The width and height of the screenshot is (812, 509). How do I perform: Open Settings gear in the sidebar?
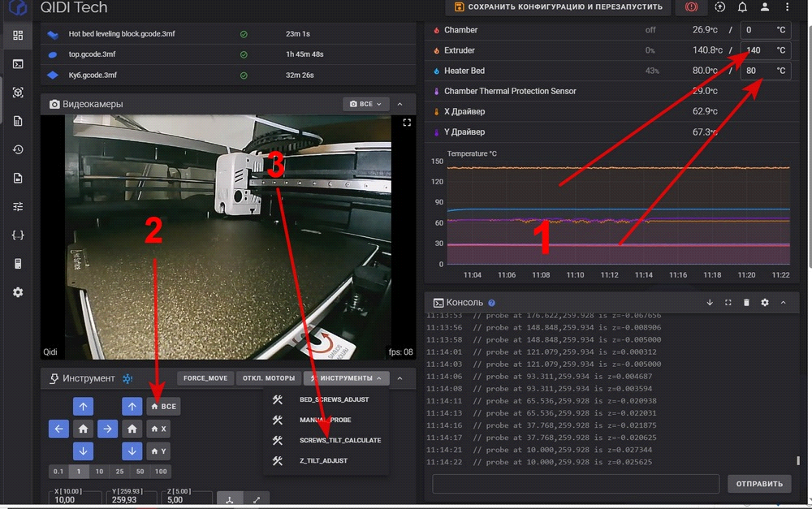tap(18, 292)
